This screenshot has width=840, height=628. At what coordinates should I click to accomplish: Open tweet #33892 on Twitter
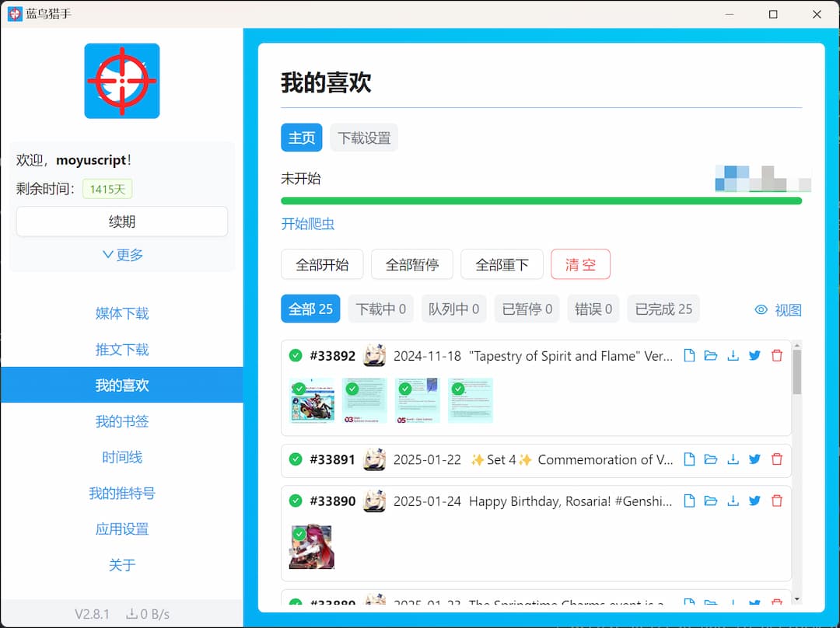pyautogui.click(x=754, y=355)
